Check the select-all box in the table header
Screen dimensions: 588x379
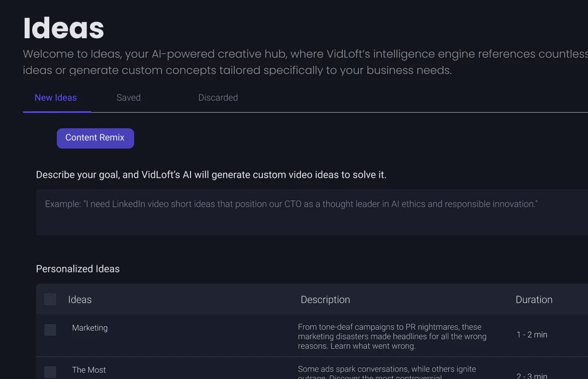pyautogui.click(x=50, y=299)
